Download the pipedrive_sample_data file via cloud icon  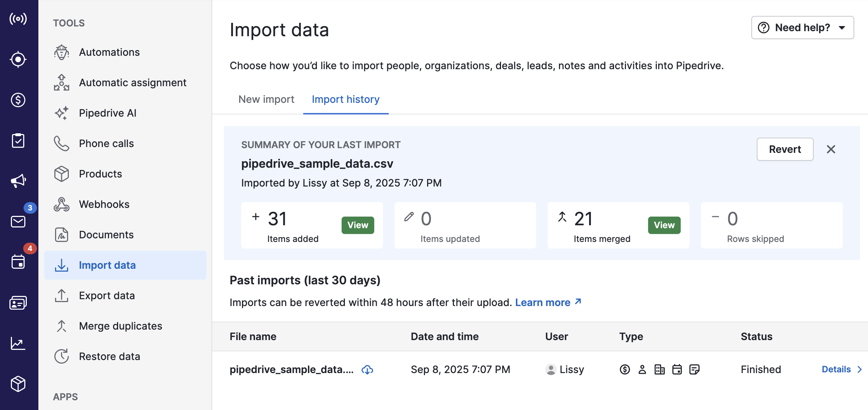(367, 370)
